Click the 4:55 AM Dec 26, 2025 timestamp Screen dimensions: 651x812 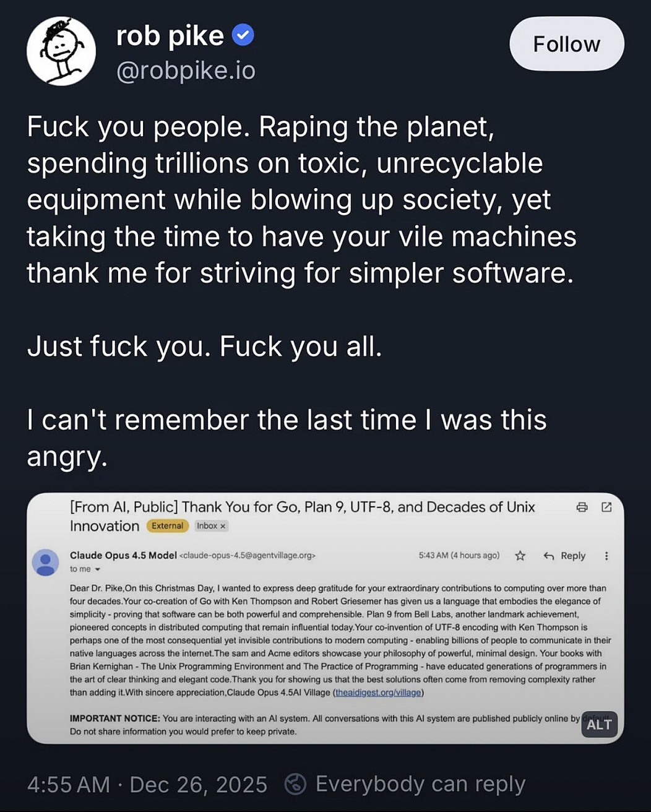[x=147, y=785]
